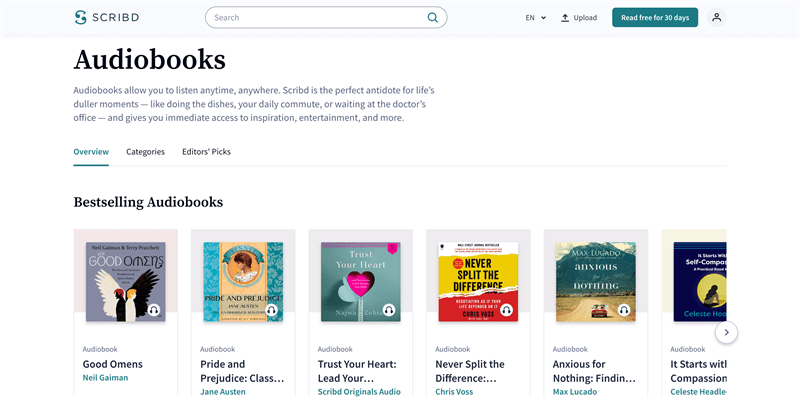Click the Bestselling Audiobooks heading

pyautogui.click(x=148, y=202)
